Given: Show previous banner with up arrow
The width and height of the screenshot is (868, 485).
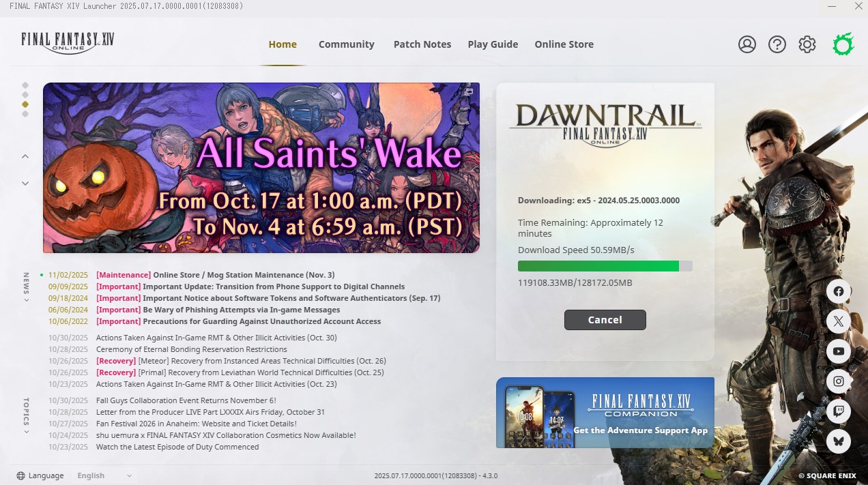Looking at the screenshot, I should [25, 156].
